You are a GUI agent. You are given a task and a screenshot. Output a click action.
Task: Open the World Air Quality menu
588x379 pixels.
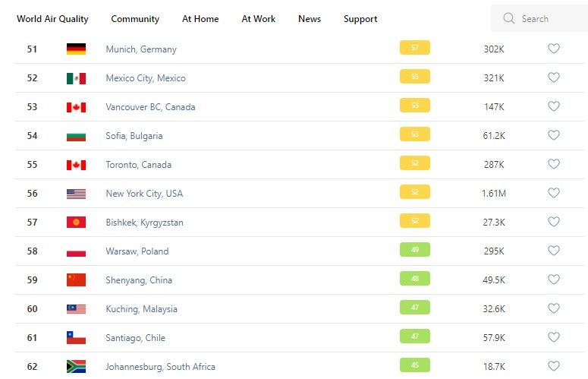point(52,19)
